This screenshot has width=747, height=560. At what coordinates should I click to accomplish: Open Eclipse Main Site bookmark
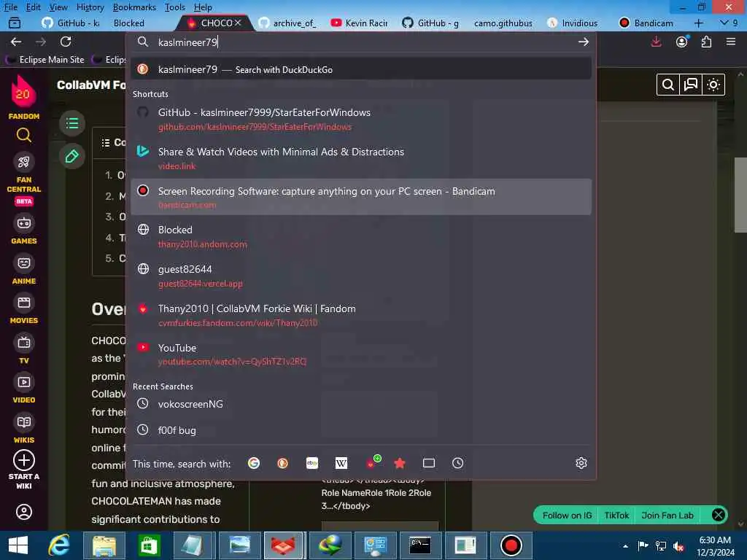(x=46, y=60)
